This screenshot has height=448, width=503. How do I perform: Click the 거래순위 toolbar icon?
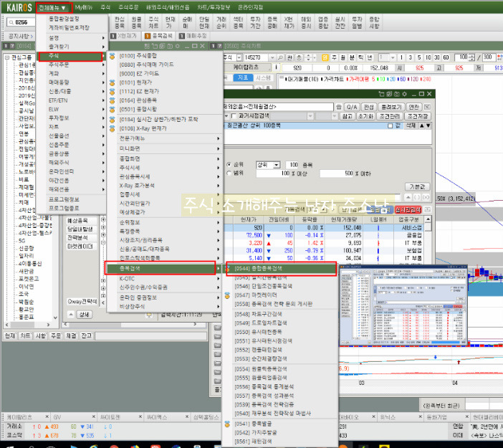pyautogui.click(x=221, y=22)
